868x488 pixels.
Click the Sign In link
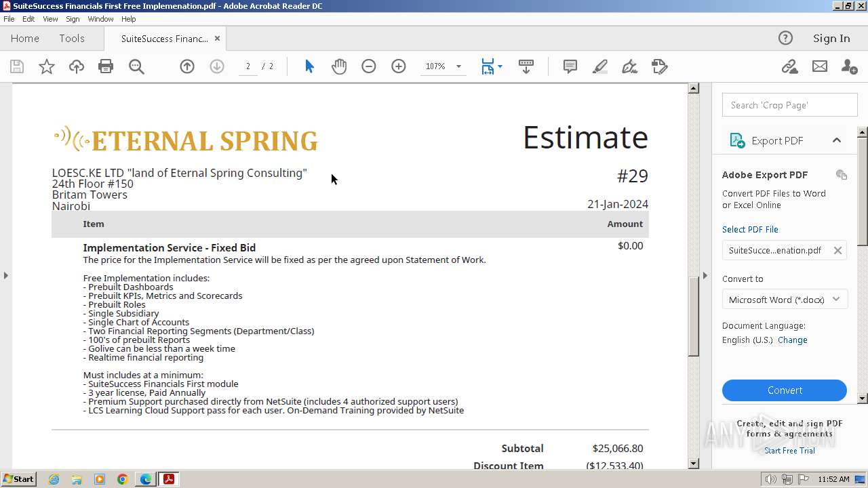click(x=831, y=38)
